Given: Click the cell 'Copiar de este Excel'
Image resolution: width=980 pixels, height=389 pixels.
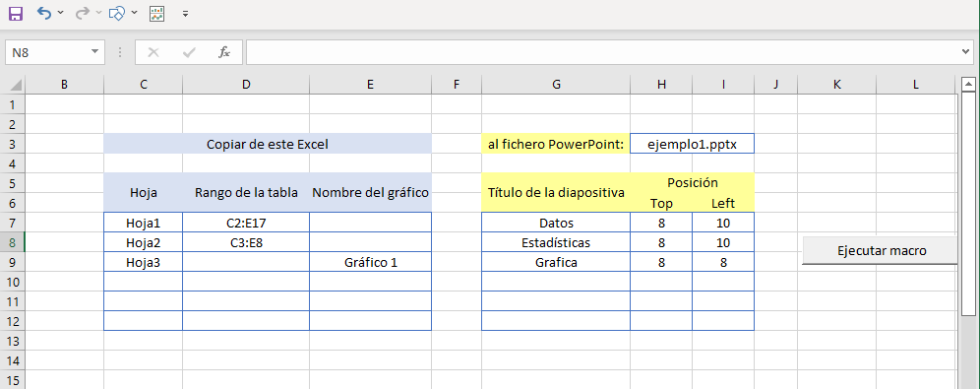Looking at the screenshot, I should [268, 144].
